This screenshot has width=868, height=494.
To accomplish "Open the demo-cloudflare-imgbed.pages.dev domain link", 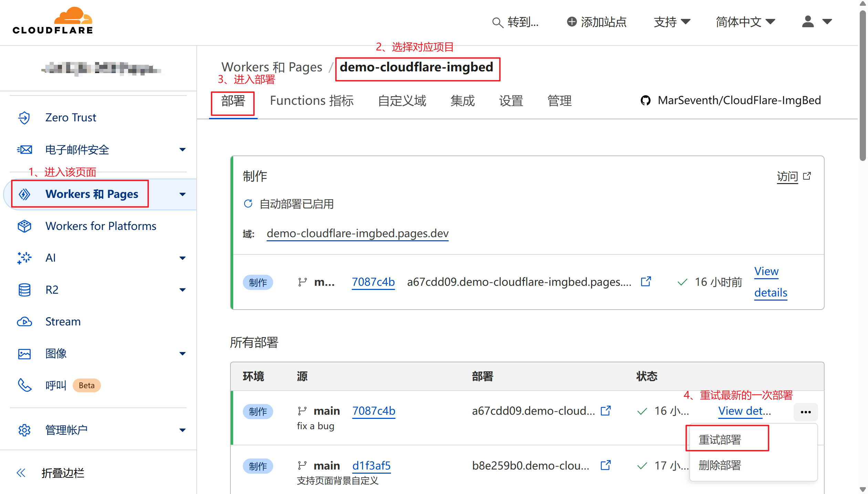I will point(358,233).
